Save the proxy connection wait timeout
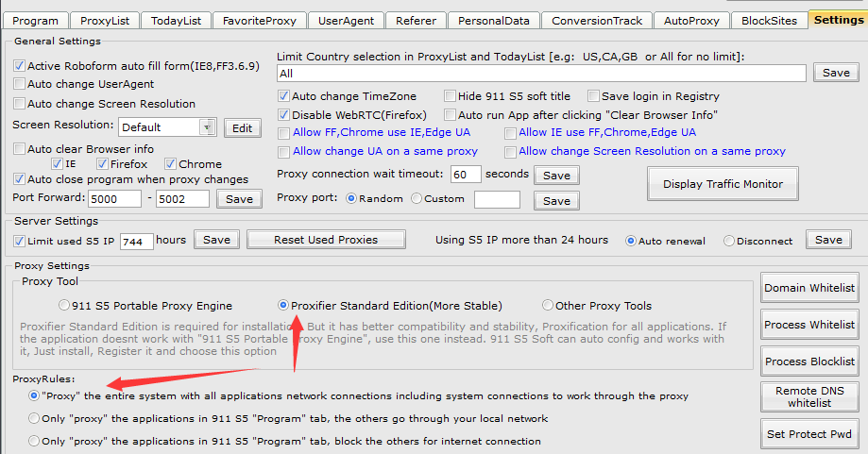The height and width of the screenshot is (454, 868). coord(556,176)
